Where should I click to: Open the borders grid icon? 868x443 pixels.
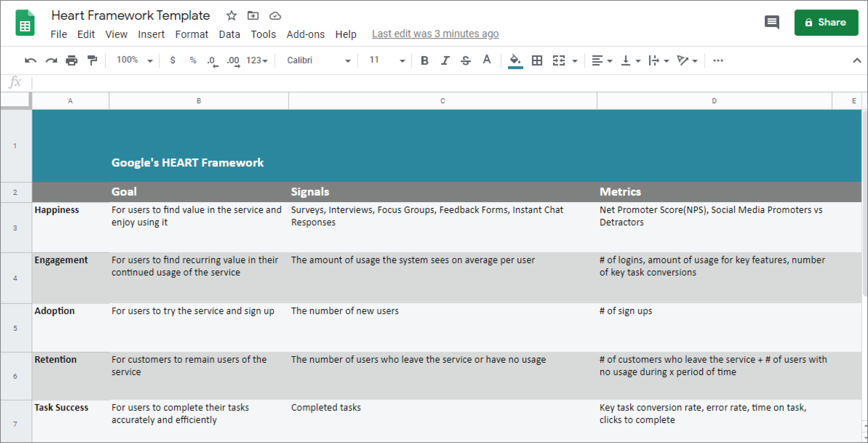[x=537, y=61]
